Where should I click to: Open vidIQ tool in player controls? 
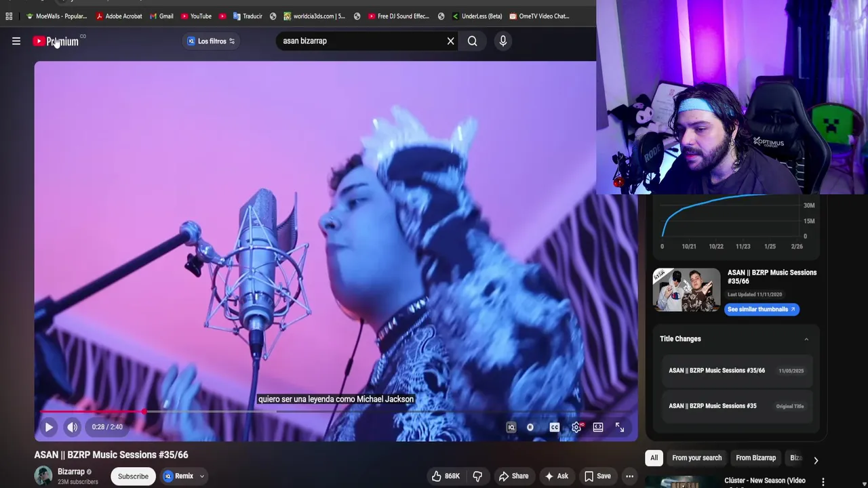pos(511,427)
